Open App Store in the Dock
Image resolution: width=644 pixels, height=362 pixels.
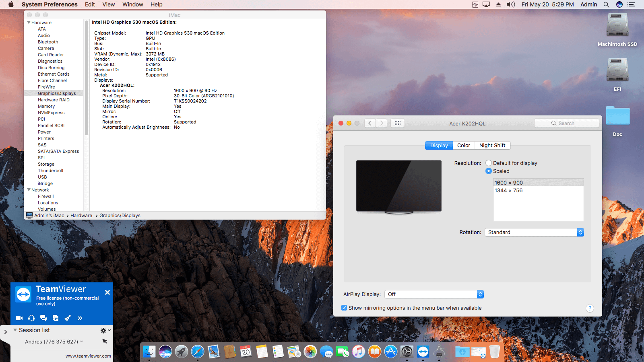391,352
